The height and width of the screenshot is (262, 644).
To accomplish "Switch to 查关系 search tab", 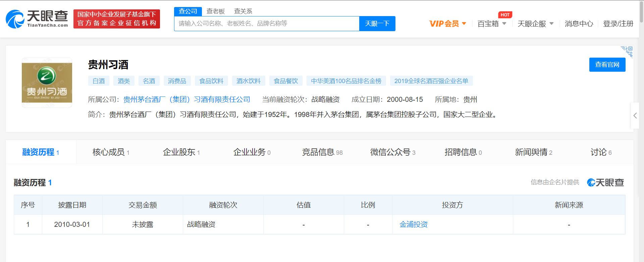I will (243, 11).
